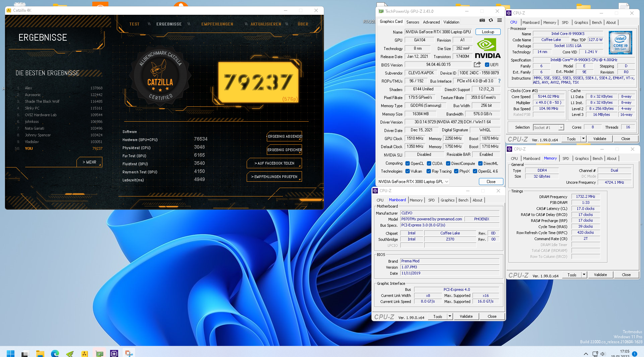Toggle the CUDA checkbox
The image size is (644, 357).
coord(429,164)
